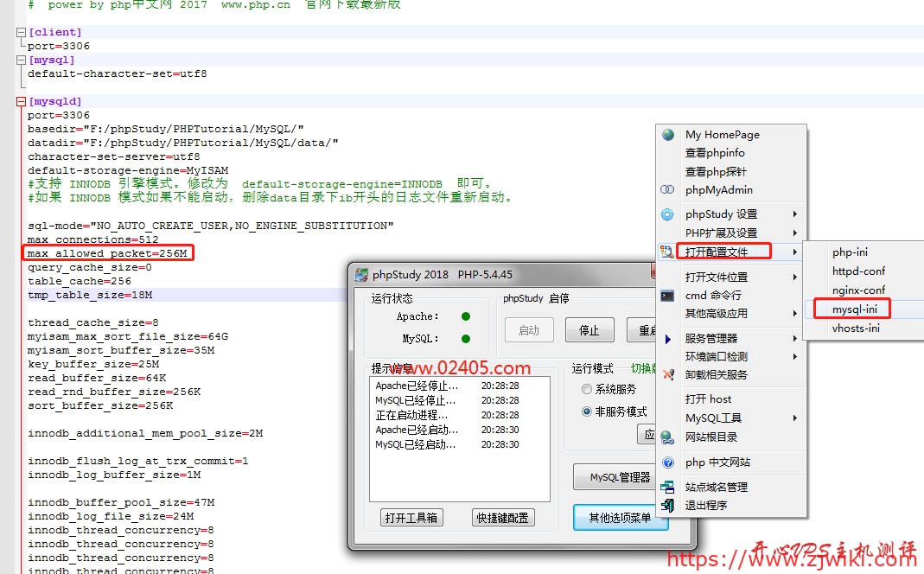Click the My HomePage globe icon
Image resolution: width=924 pixels, height=574 pixels.
pyautogui.click(x=666, y=134)
